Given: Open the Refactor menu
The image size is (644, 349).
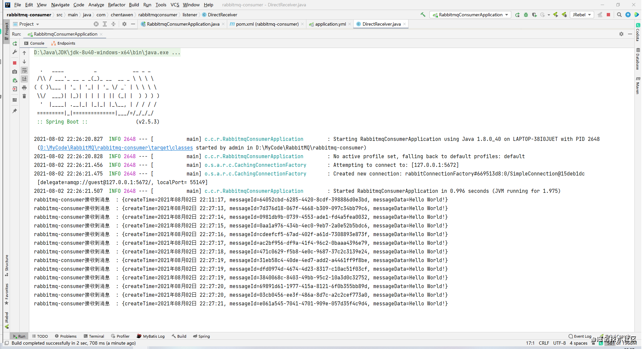Looking at the screenshot, I should [116, 5].
